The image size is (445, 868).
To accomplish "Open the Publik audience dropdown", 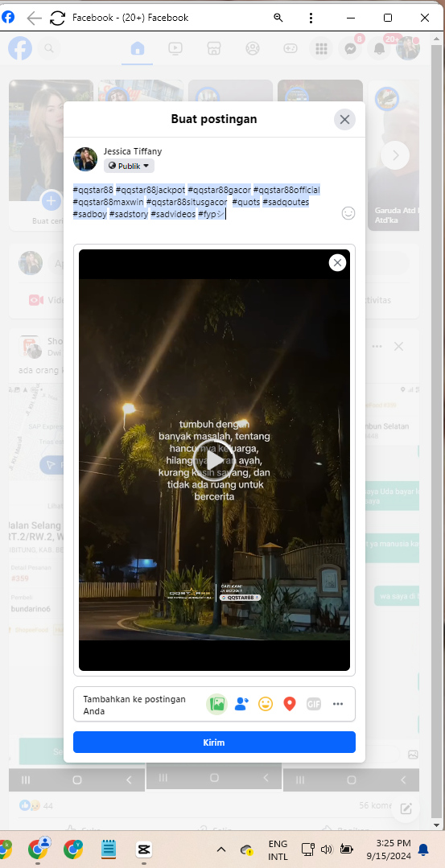I will click(129, 166).
